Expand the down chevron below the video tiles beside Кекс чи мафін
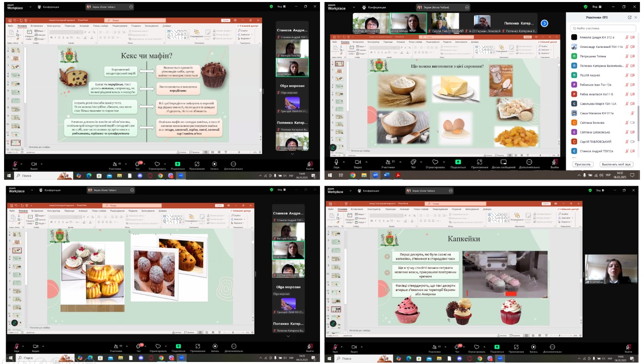644x364 pixels. pos(292,154)
